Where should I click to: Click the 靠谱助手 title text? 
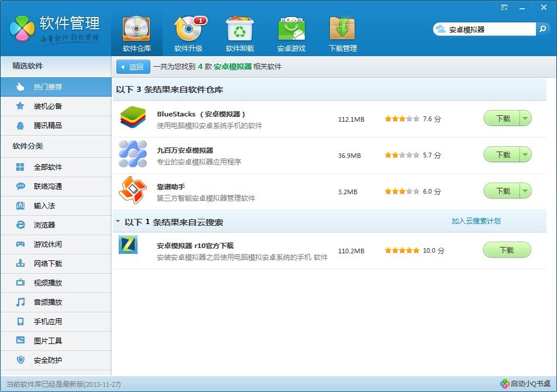(171, 187)
